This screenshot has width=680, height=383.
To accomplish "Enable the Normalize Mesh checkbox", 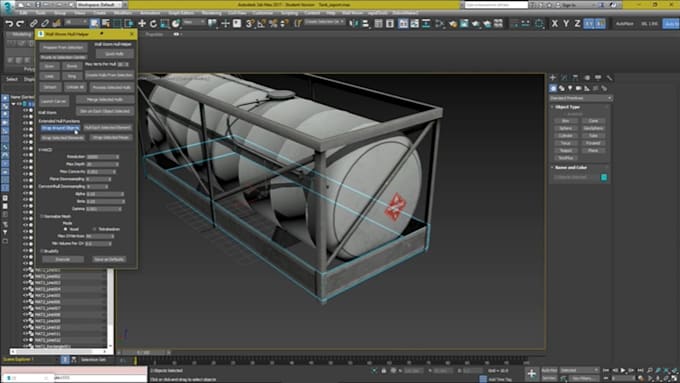I will (42, 216).
